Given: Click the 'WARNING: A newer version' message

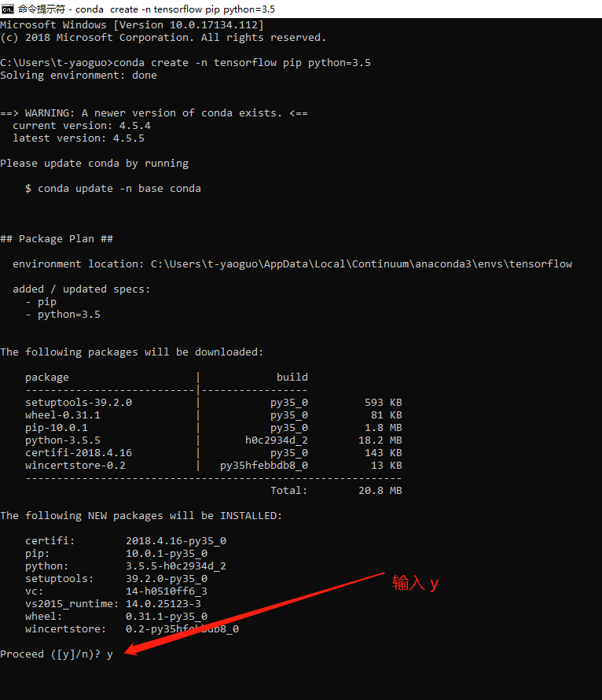Looking at the screenshot, I should [154, 113].
